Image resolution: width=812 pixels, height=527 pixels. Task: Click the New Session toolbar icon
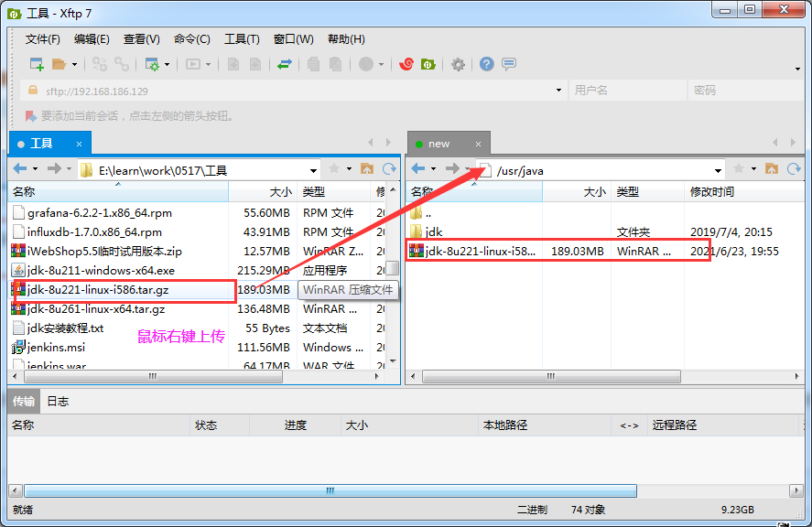tap(37, 64)
